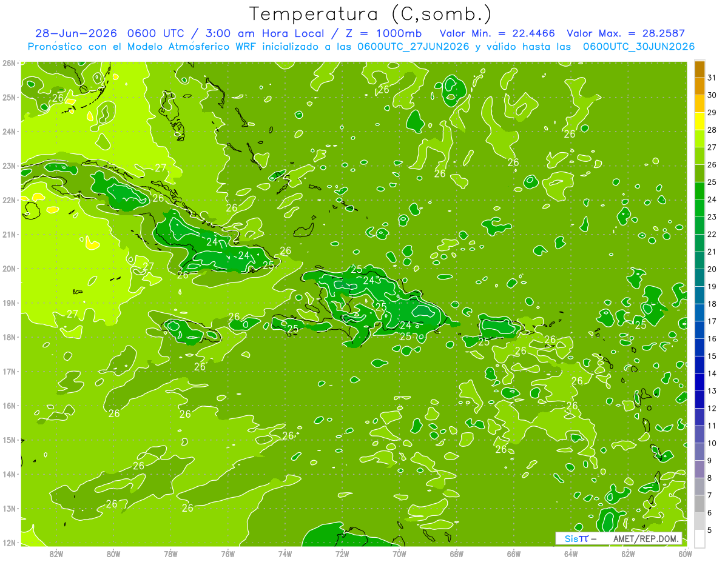Click the "29" label on the color scale

[x=712, y=113]
